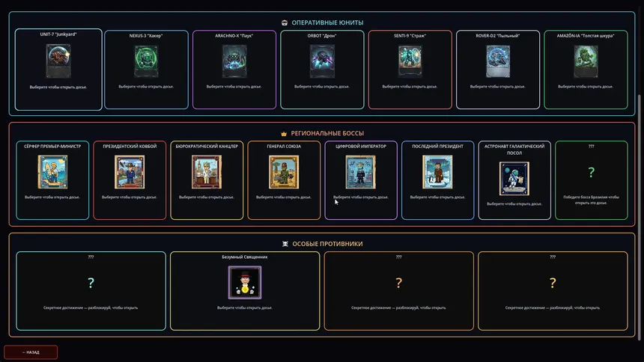The width and height of the screenshot is (644, 362).
Task: Click the Бюрократический Канцлер title text
Action: [x=207, y=146]
